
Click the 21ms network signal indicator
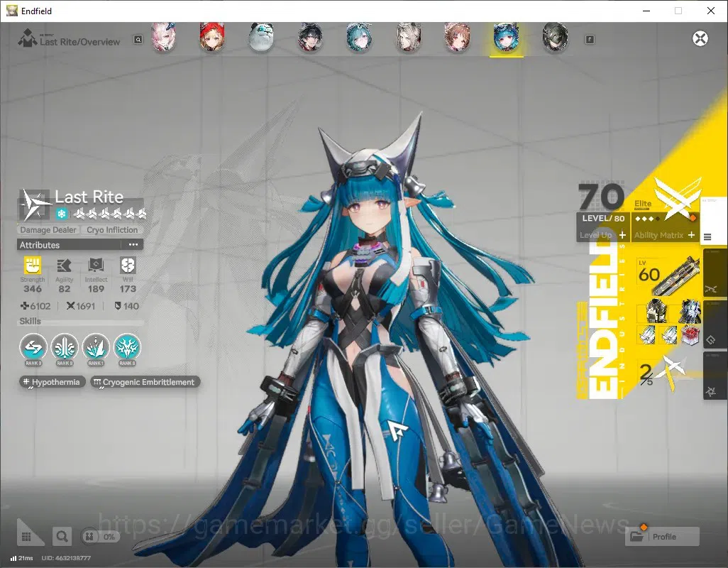tap(22, 558)
